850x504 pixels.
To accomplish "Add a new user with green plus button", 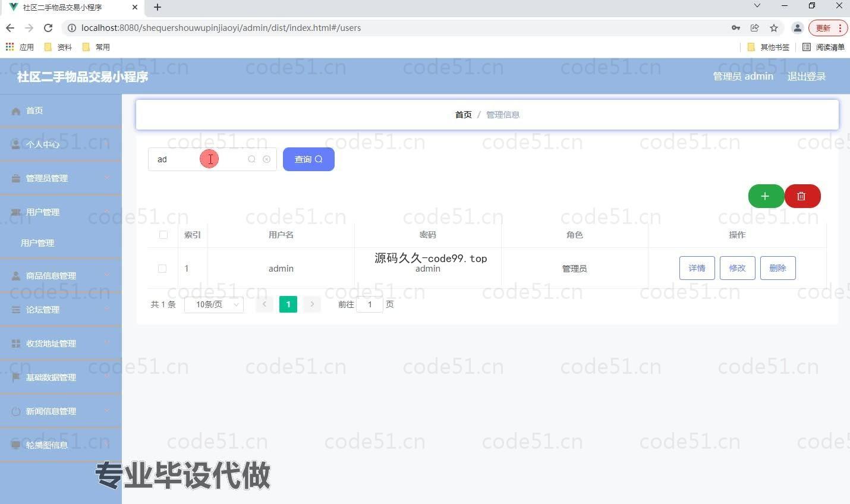I will (766, 196).
